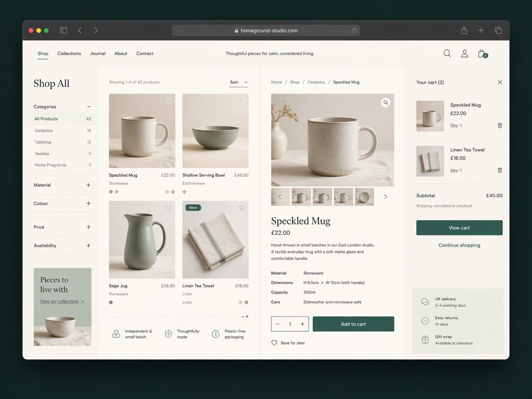Go to Ceramics breadcrumb
The height and width of the screenshot is (399, 532).
pos(316,82)
